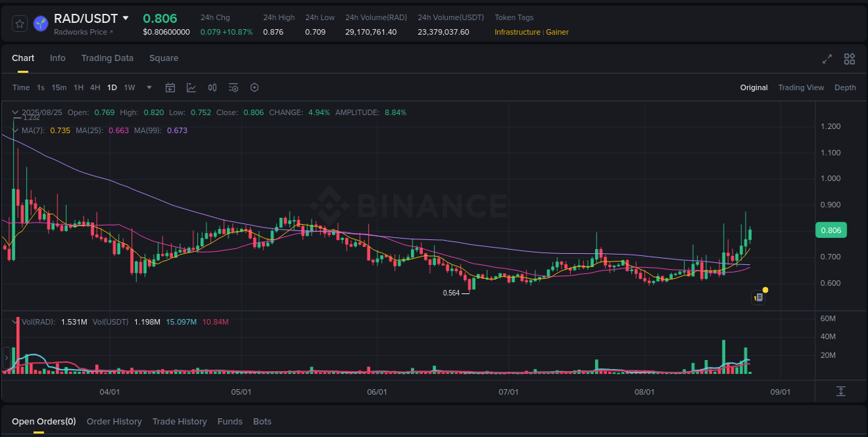The image size is (868, 437).
Task: Collapse the OHLC info row chevron
Action: tap(15, 112)
